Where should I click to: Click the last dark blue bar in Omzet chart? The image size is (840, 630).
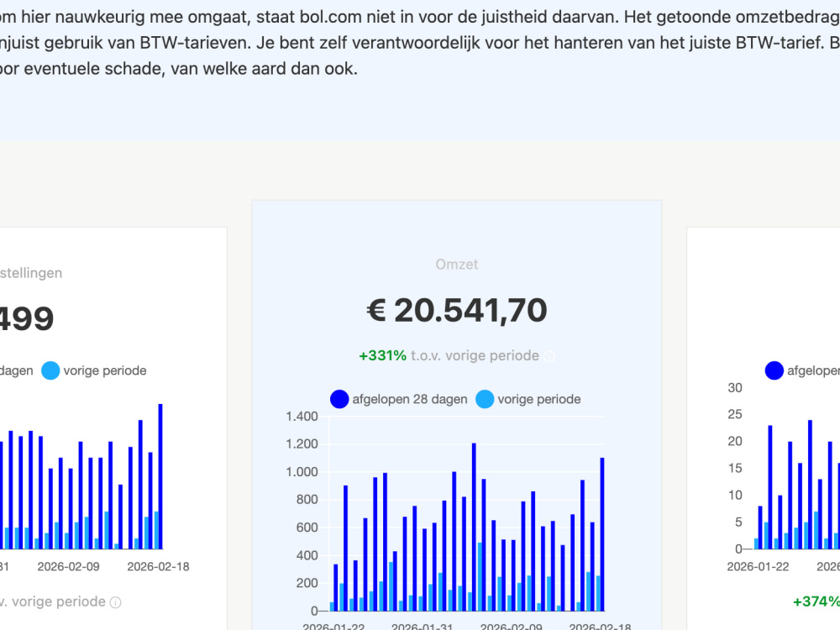point(602,534)
